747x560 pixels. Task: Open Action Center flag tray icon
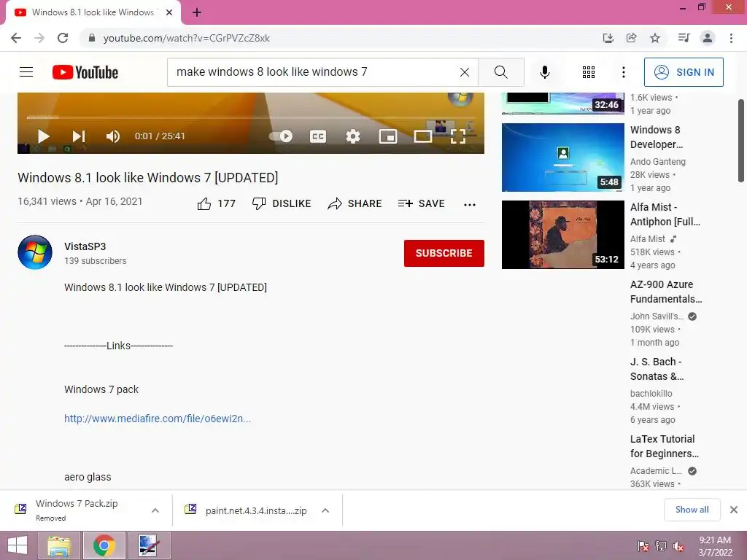(643, 546)
